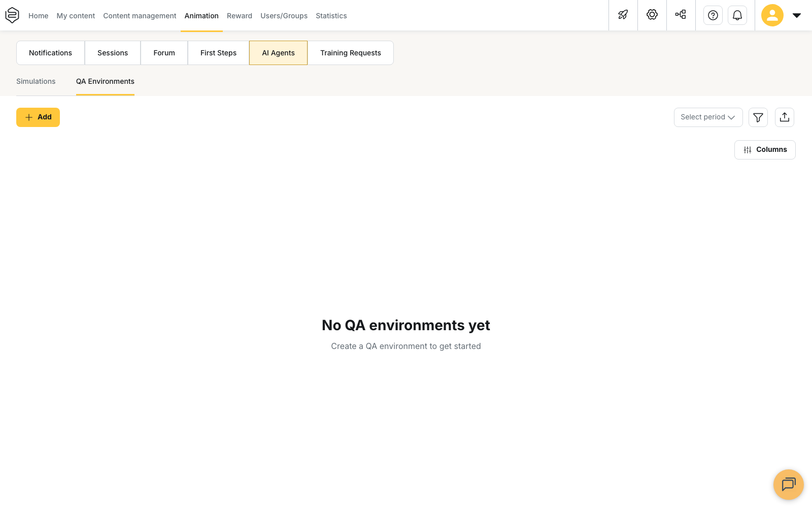Open Users/Groups menu item
Viewport: 812px width, 508px height.
point(284,16)
